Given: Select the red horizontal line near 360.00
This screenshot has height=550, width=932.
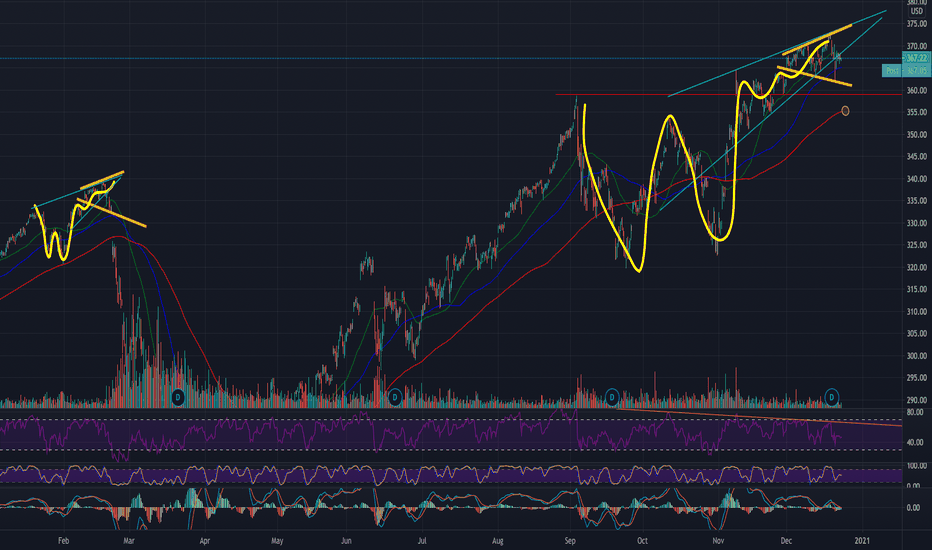Looking at the screenshot, I should (x=728, y=95).
